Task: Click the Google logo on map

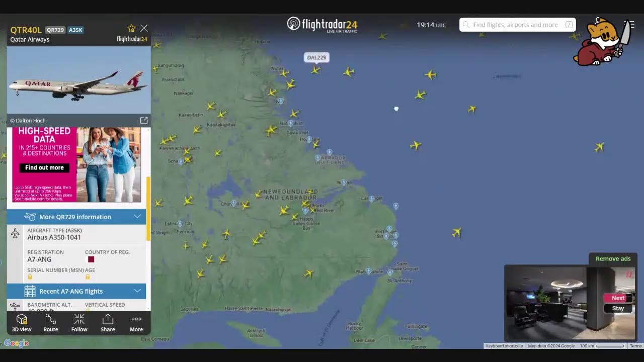Action: tap(17, 343)
